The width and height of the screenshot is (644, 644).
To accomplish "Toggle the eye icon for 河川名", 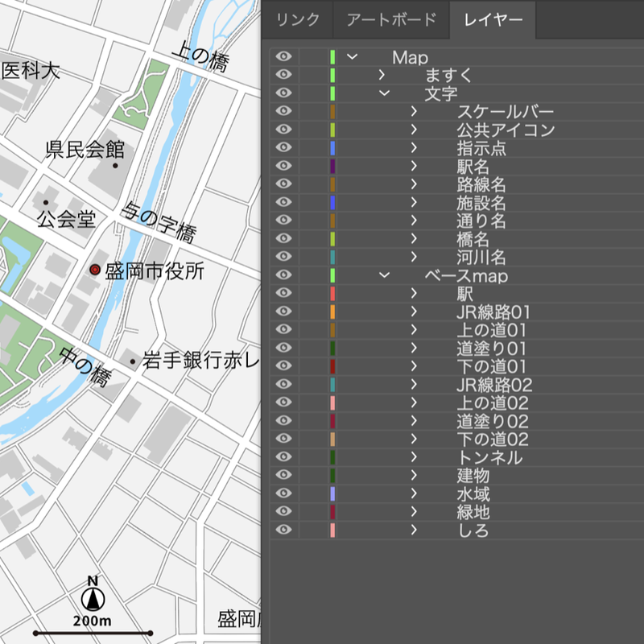I will (x=281, y=258).
